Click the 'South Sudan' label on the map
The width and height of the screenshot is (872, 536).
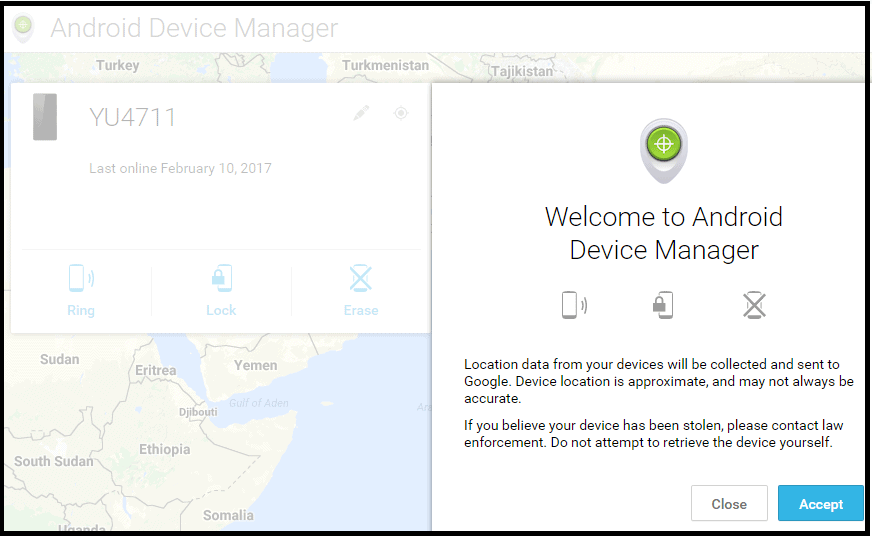click(x=53, y=461)
